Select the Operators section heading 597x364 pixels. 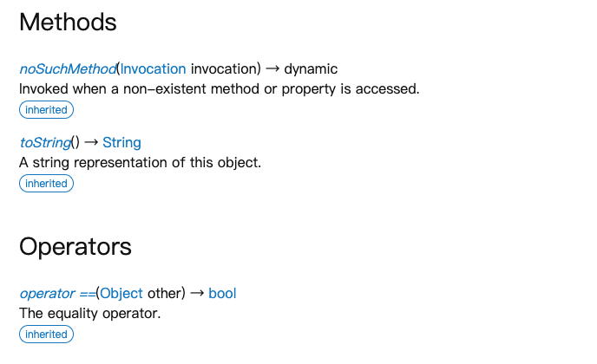pos(75,247)
